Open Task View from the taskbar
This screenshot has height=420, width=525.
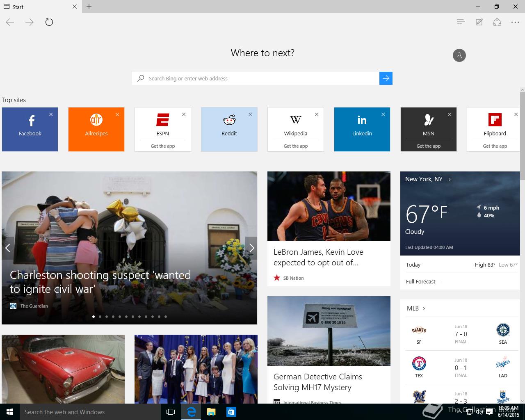click(x=171, y=412)
